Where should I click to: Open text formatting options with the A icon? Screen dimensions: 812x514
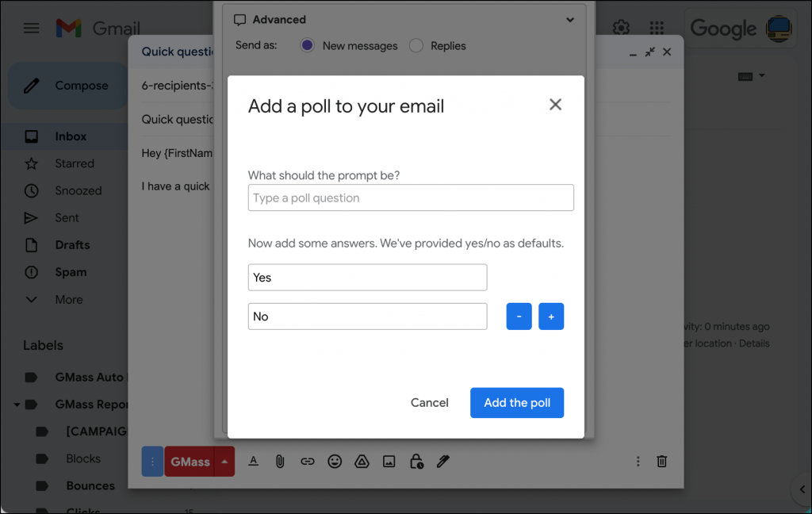tap(253, 461)
